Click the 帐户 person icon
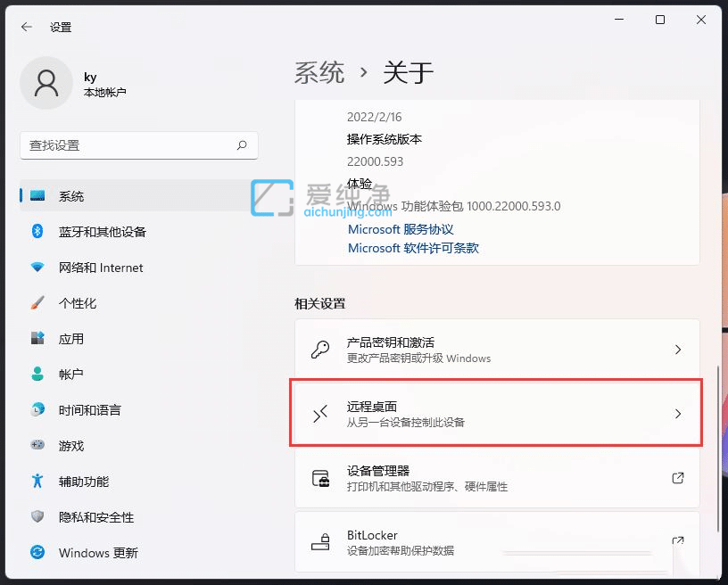 tap(37, 374)
